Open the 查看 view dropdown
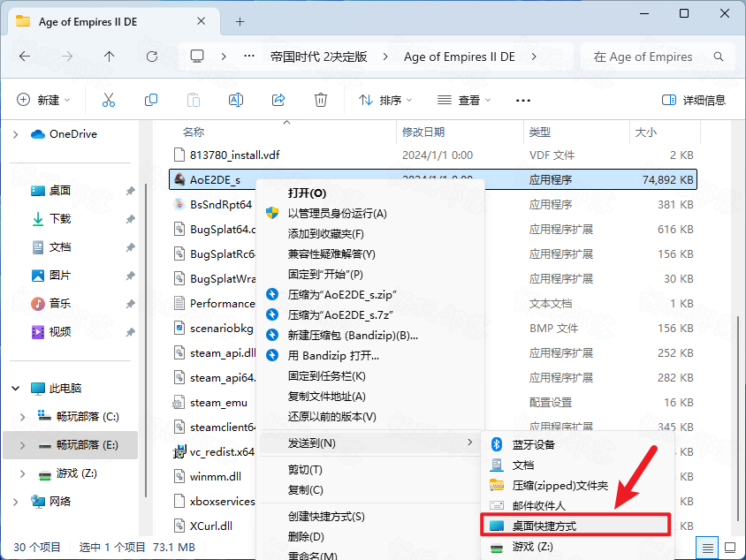The height and width of the screenshot is (560, 746). pos(464,101)
